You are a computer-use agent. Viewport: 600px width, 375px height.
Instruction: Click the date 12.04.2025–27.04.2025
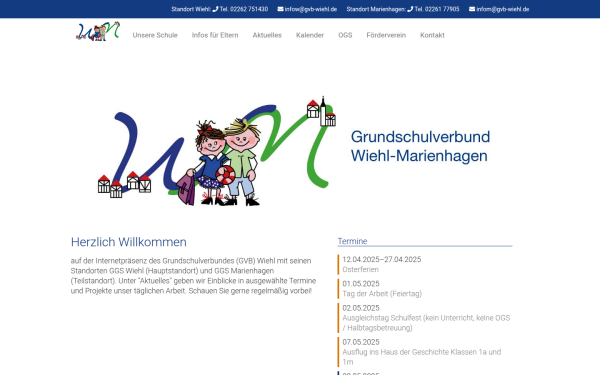(382, 259)
